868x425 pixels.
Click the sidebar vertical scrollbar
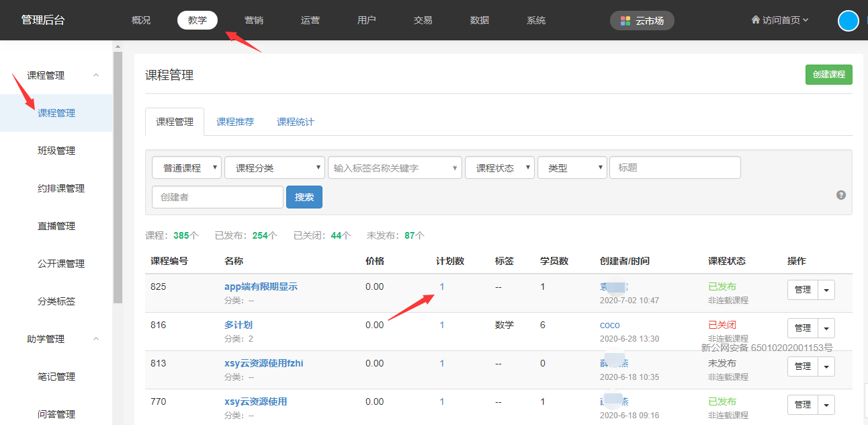[118, 175]
